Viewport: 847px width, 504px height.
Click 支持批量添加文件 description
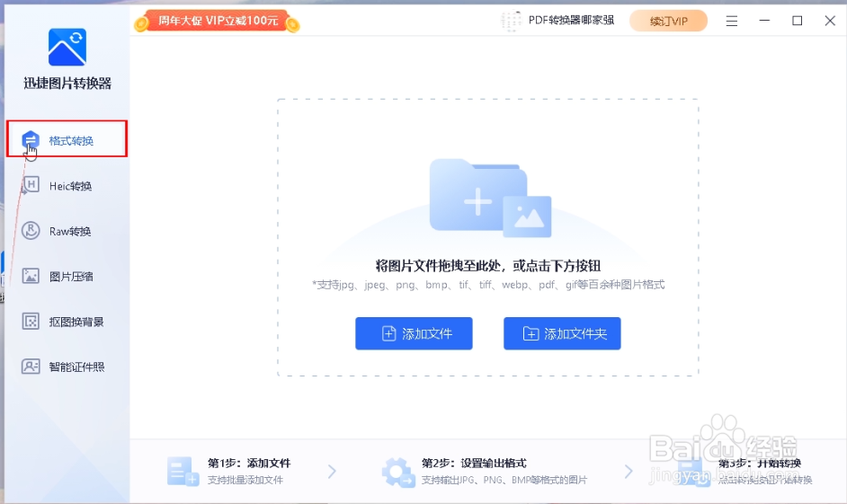[245, 480]
